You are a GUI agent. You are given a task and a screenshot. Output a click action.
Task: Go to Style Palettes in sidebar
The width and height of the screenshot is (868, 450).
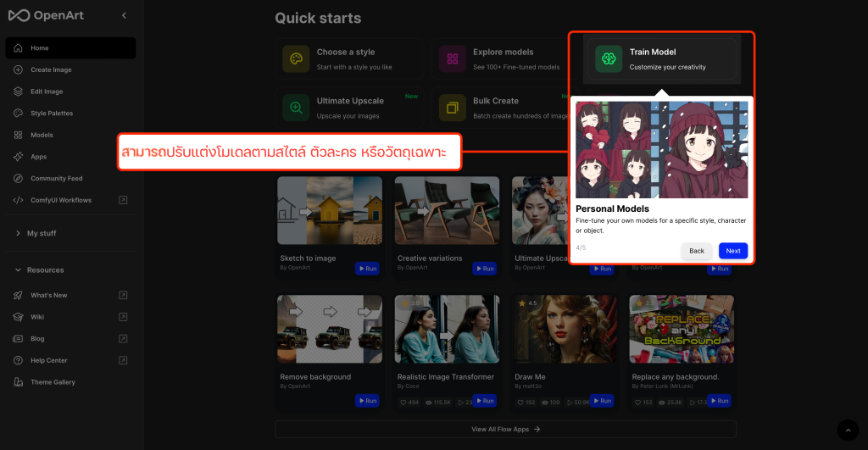52,114
